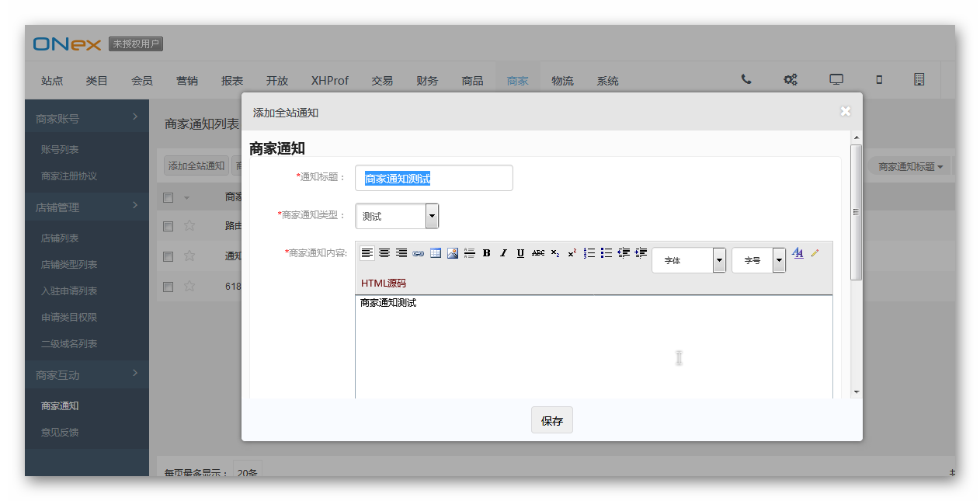Insert a bulleted list
Viewport: 980px width, 501px height.
point(606,253)
